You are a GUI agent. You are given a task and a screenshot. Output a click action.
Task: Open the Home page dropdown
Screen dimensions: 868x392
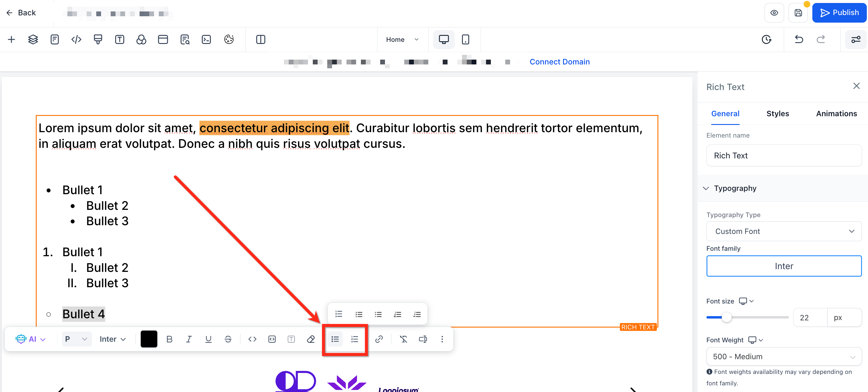click(402, 39)
